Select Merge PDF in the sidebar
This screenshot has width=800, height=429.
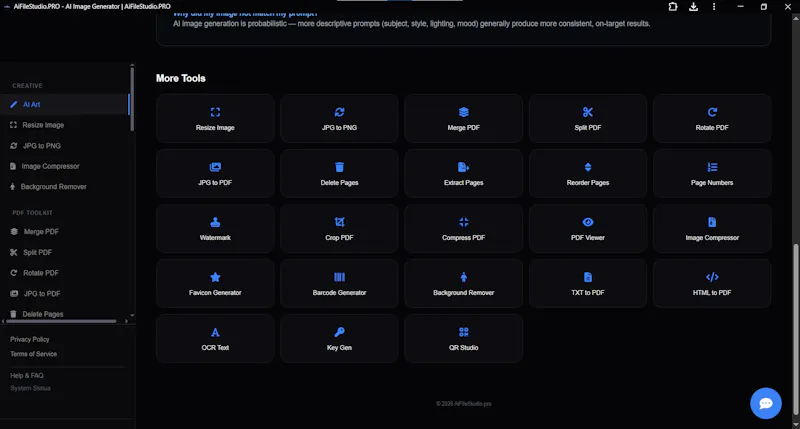65,232
